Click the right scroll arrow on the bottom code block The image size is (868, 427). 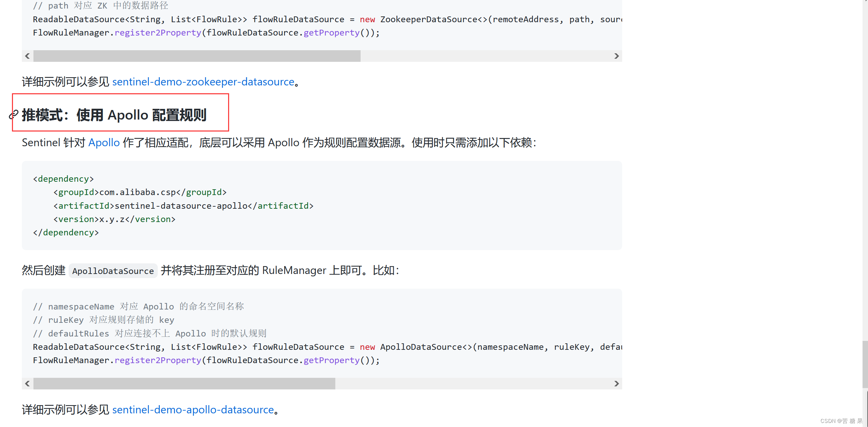[616, 383]
